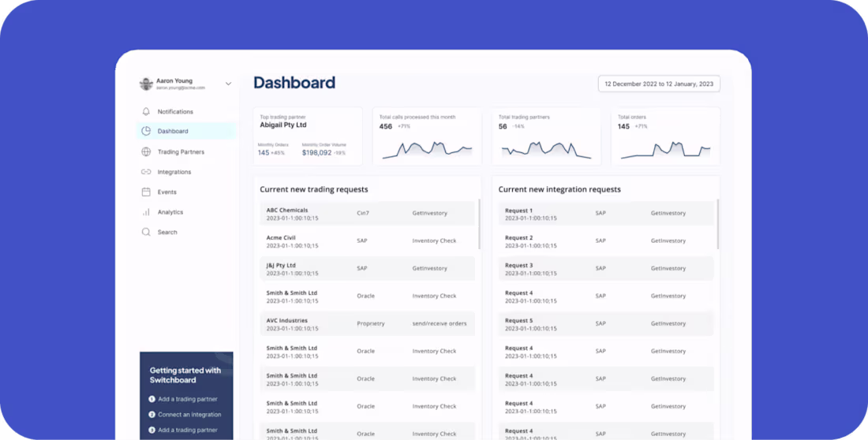Select the ABC Chemicals trading request
This screenshot has height=440, width=868.
(367, 213)
